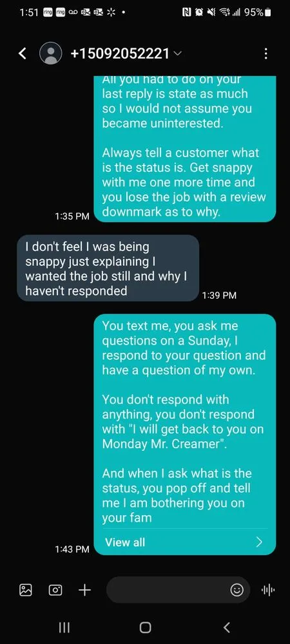Tap the battery 95% status indicator
Image resolution: width=290 pixels, height=644 pixels.
pos(258,12)
